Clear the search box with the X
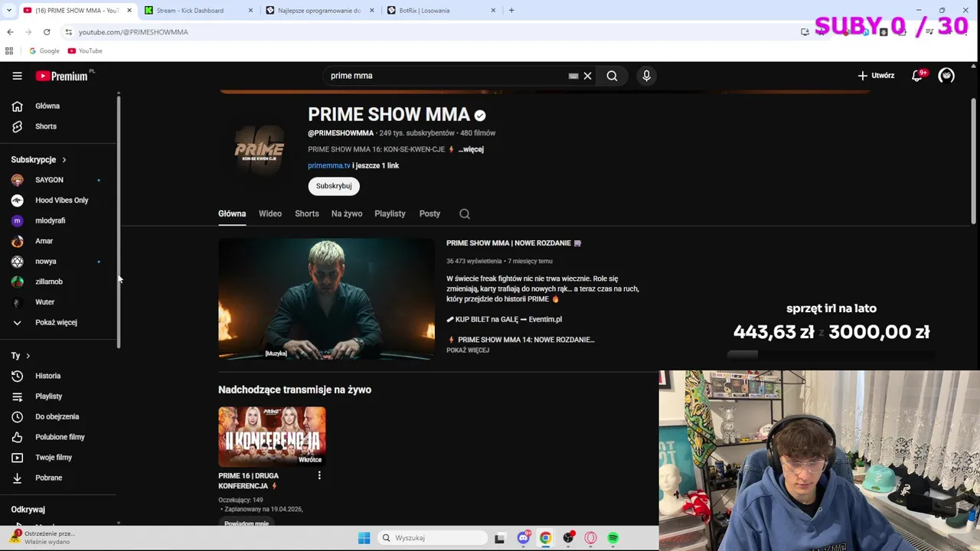 click(588, 76)
